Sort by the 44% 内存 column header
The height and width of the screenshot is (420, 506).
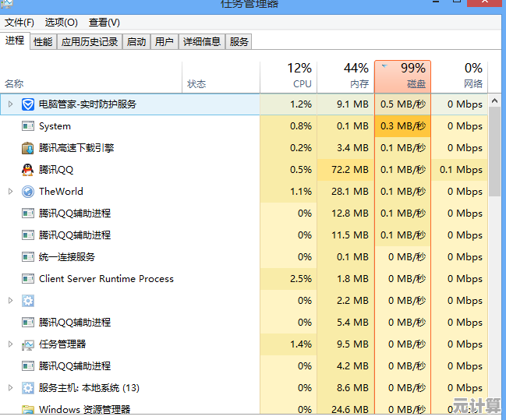coord(345,77)
